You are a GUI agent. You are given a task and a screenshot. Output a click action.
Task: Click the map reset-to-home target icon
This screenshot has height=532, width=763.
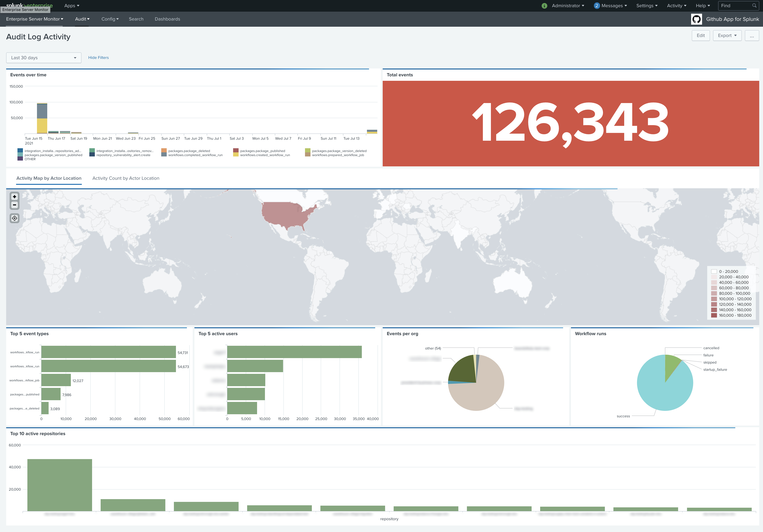pos(15,218)
